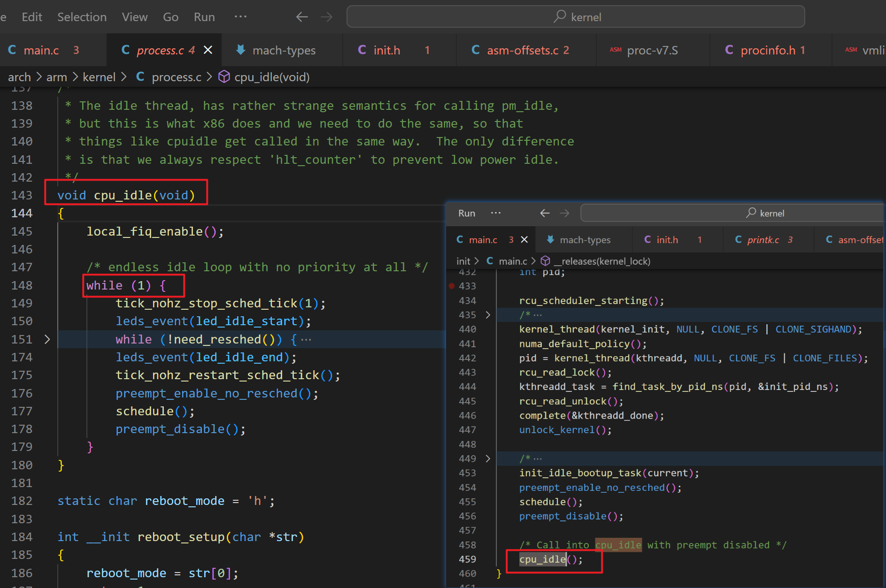Click the cpu_idle() call on line 459
886x588 pixels.
point(550,559)
